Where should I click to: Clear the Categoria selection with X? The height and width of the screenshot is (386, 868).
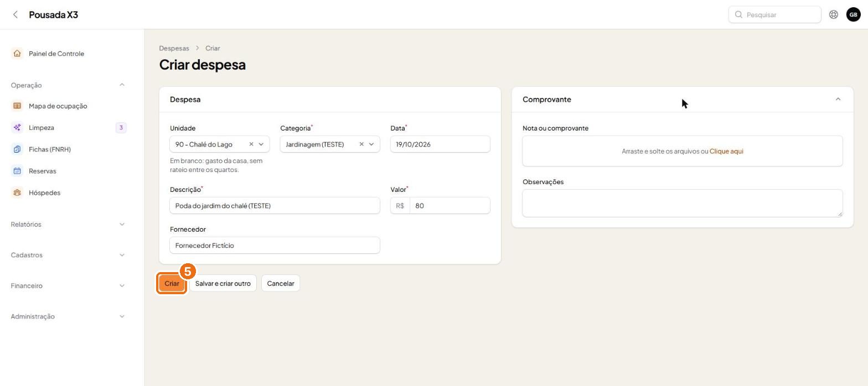(x=361, y=144)
